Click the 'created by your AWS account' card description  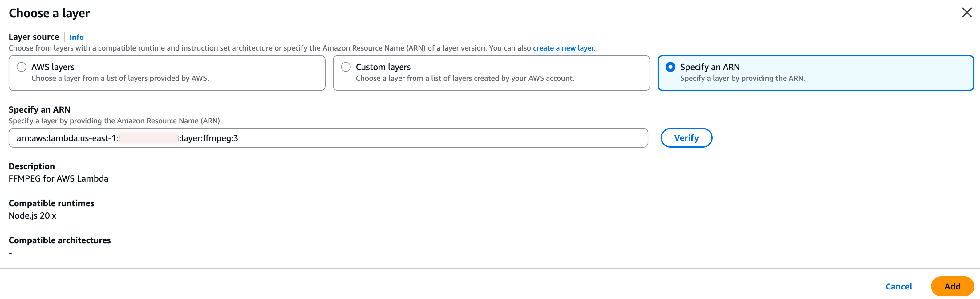[x=464, y=79]
